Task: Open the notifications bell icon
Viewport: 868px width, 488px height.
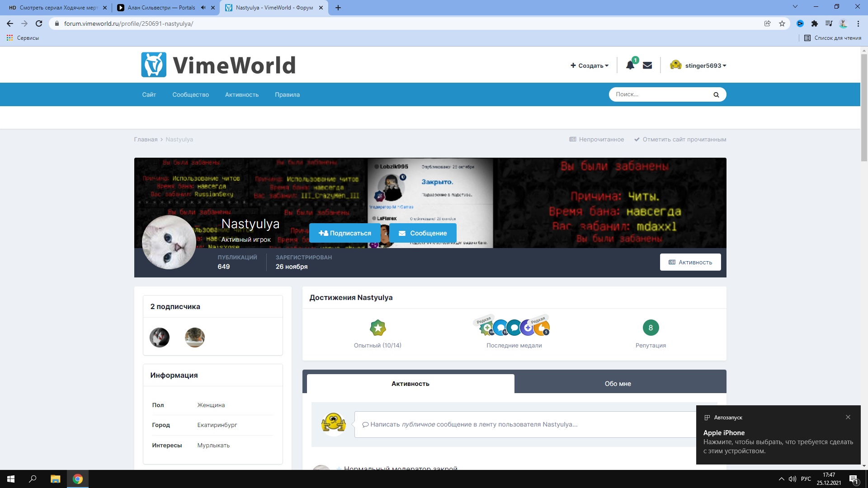Action: pos(630,66)
